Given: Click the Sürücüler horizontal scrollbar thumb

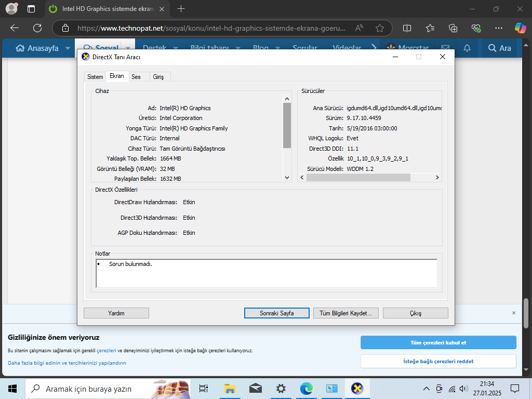Looking at the screenshot, I should point(358,178).
